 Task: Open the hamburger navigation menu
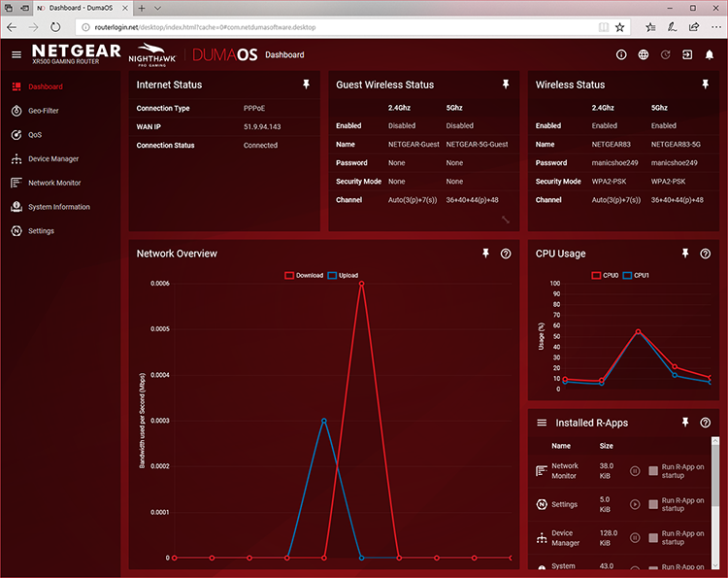click(17, 54)
